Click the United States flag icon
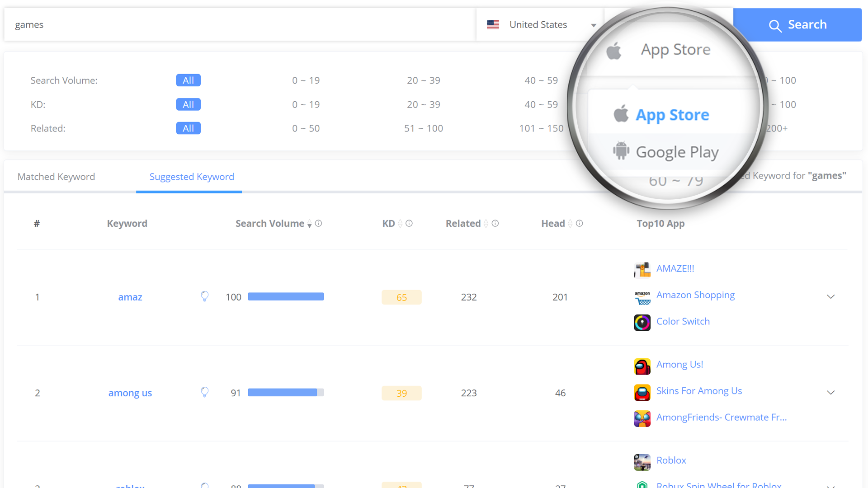Viewport: 868px width, 488px height. click(x=493, y=25)
